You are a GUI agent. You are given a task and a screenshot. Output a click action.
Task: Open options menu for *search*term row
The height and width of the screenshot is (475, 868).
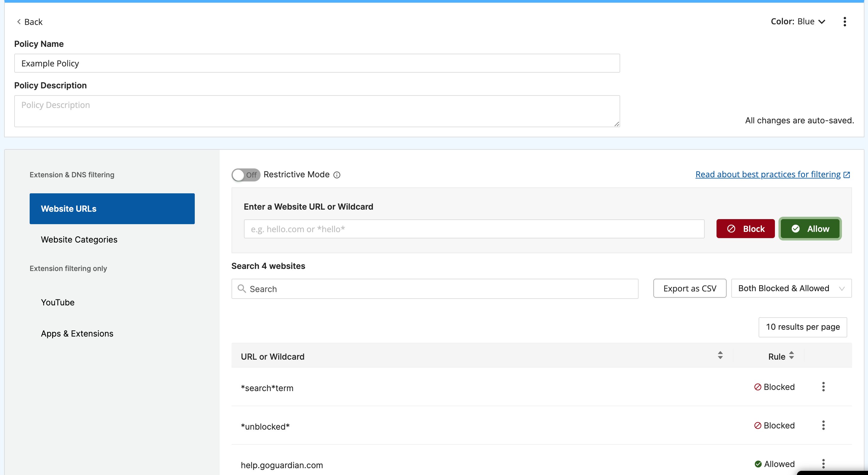823,387
